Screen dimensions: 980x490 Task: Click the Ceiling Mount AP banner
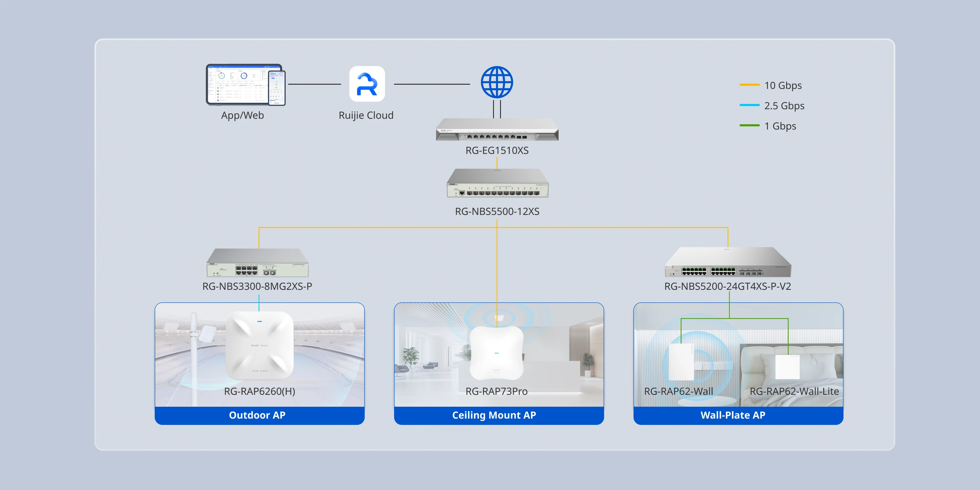[x=499, y=415]
